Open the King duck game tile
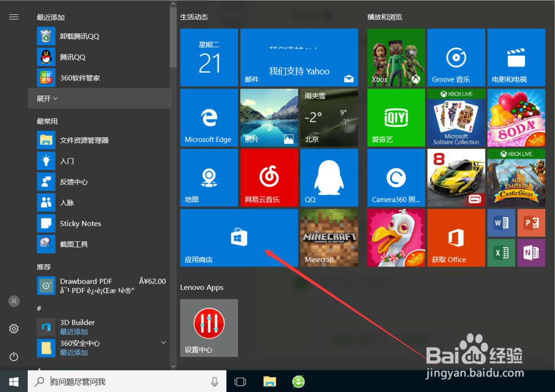The width and height of the screenshot is (555, 392). tap(396, 238)
